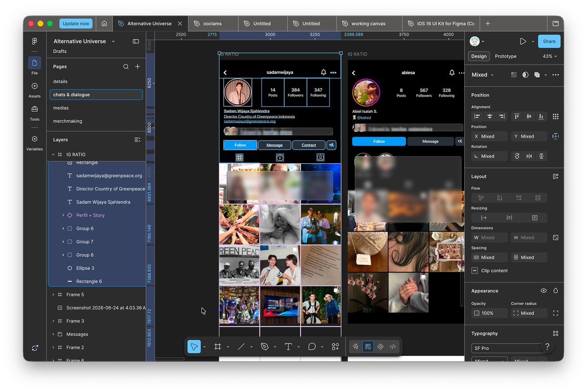
Task: Select the Comment tool
Action: pos(312,347)
